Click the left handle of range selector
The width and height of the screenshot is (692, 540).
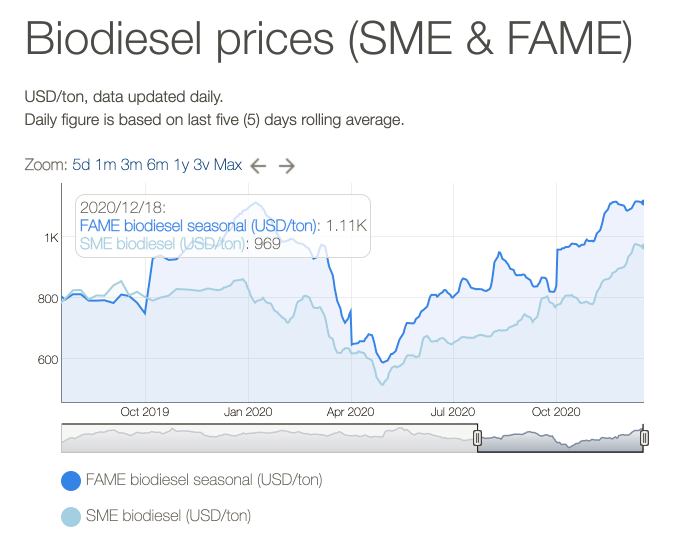[x=477, y=438]
